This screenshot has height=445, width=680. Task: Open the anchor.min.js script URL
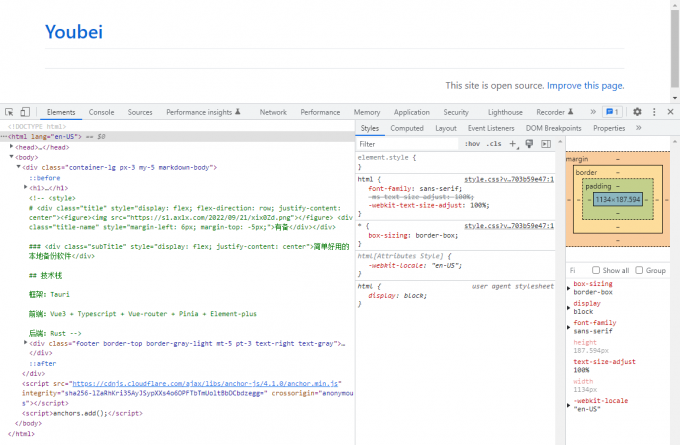205,383
